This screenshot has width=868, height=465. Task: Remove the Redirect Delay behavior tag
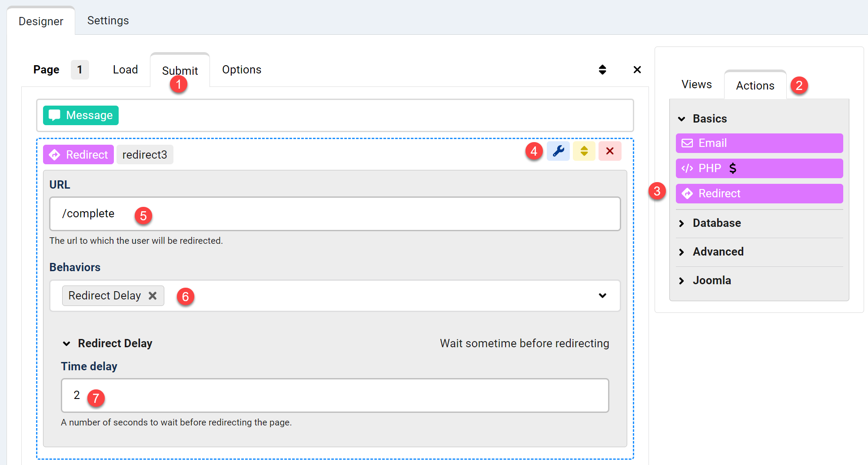pyautogui.click(x=153, y=296)
